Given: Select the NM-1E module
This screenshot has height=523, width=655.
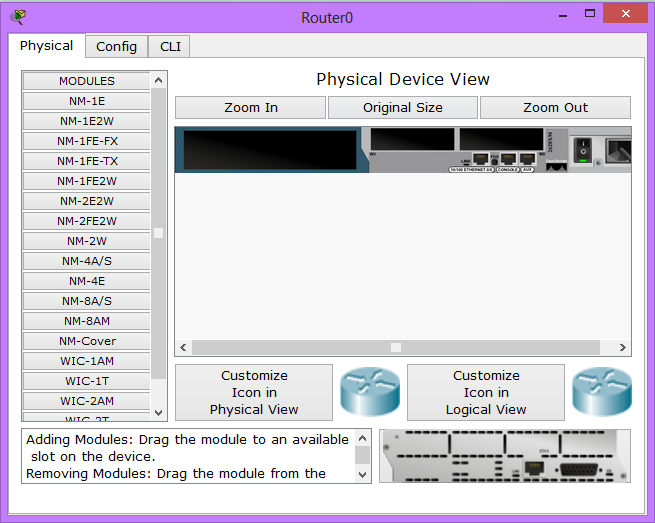Looking at the screenshot, I should (x=86, y=101).
